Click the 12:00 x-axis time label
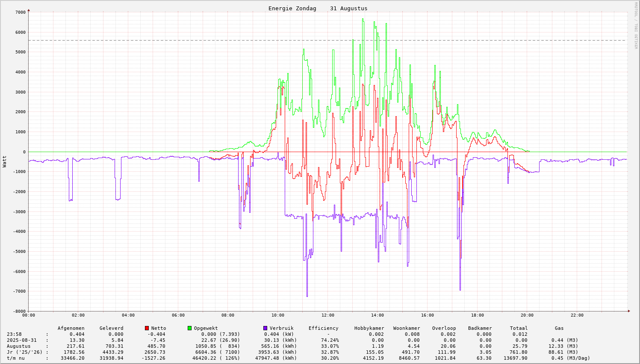Viewport: 640px width, 364px height. (x=327, y=315)
